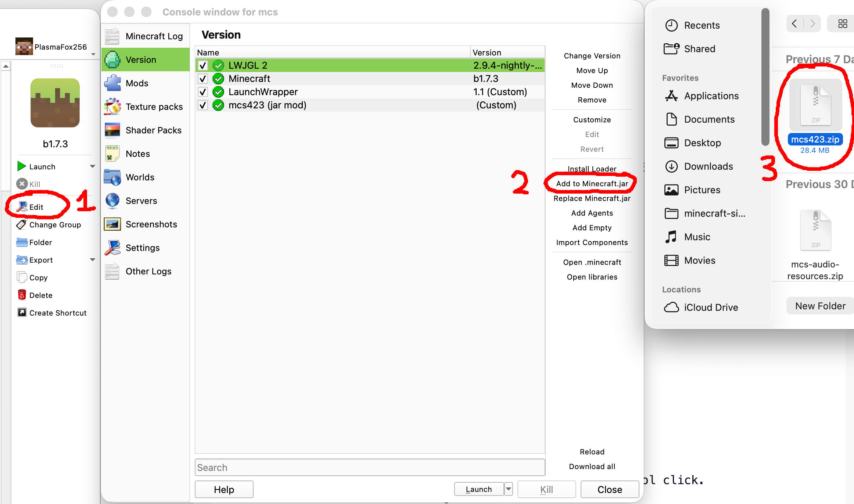The width and height of the screenshot is (854, 504).
Task: Click the red Delete trash icon
Action: click(22, 295)
